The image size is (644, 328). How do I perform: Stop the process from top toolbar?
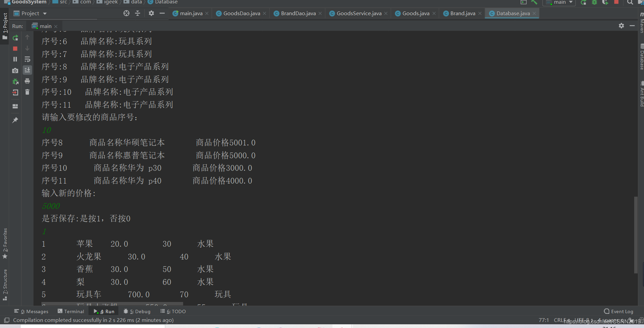pyautogui.click(x=616, y=2)
